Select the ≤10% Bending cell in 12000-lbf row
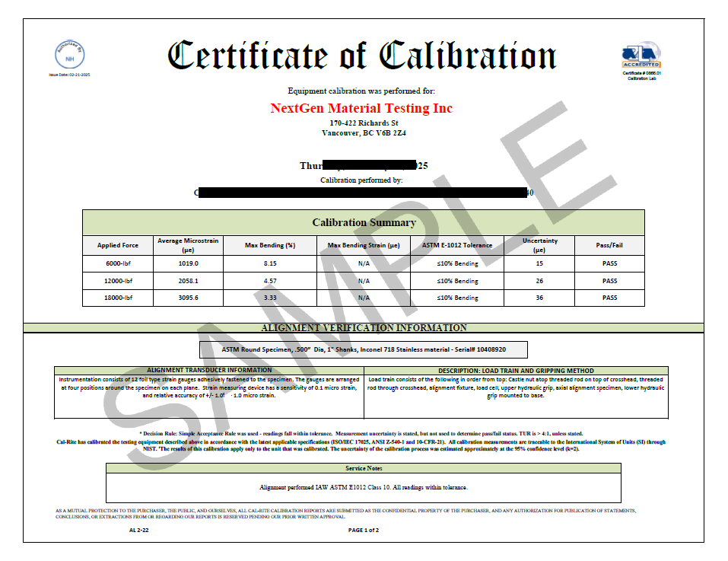Screen dimensions: 728x561 tap(457, 281)
